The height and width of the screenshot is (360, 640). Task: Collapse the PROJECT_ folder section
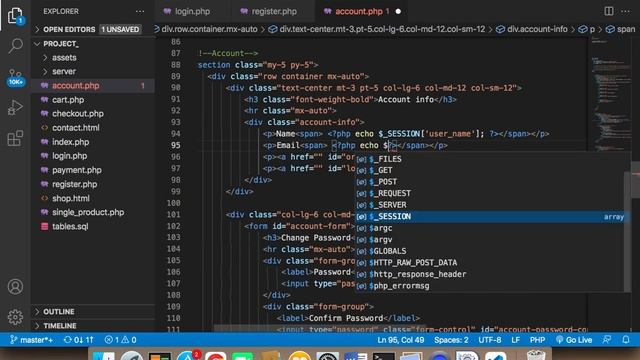click(61, 44)
